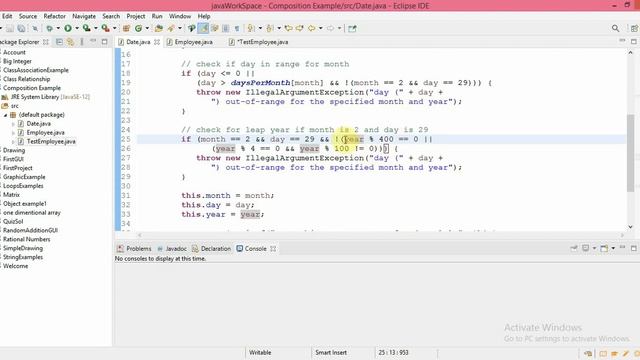Click Forward navigation arrow in toolbar
The image size is (640, 360).
click(x=330, y=28)
